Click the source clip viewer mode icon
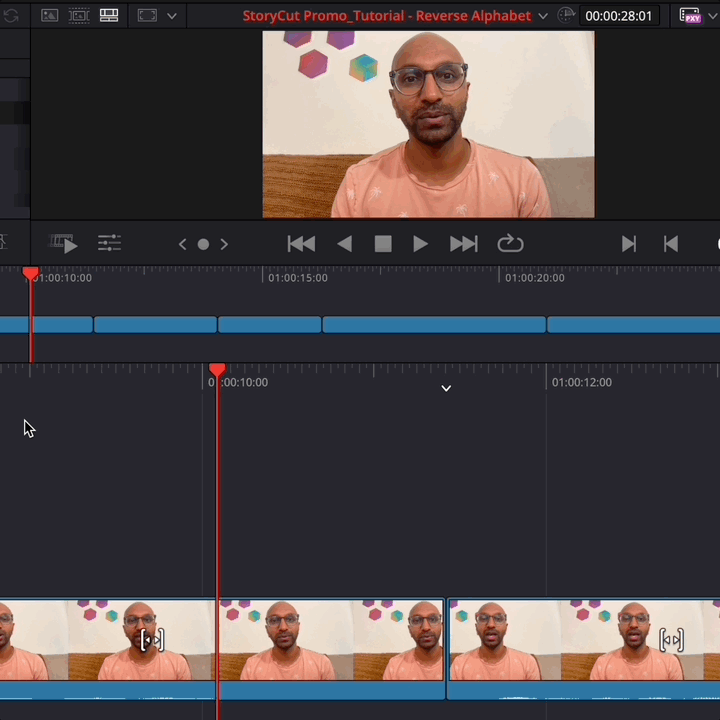Viewport: 720px width, 720px height. (49, 16)
